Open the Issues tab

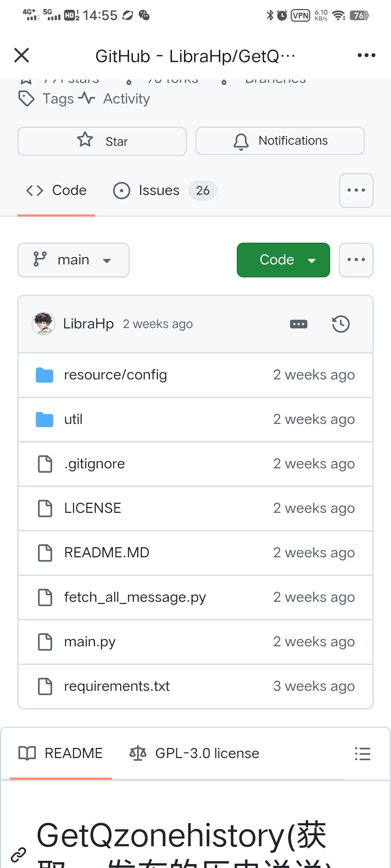click(x=165, y=190)
